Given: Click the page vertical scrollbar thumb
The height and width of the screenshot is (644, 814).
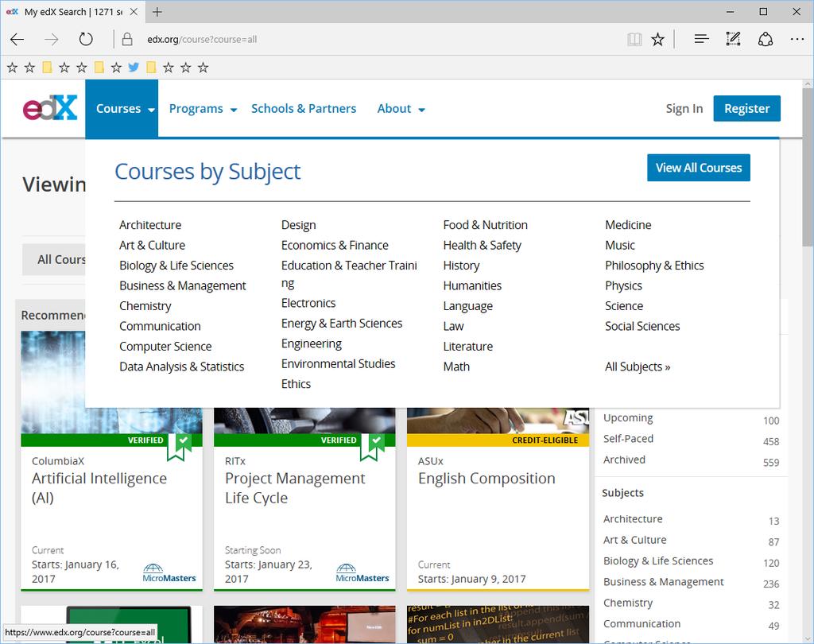Looking at the screenshot, I should coord(808,165).
